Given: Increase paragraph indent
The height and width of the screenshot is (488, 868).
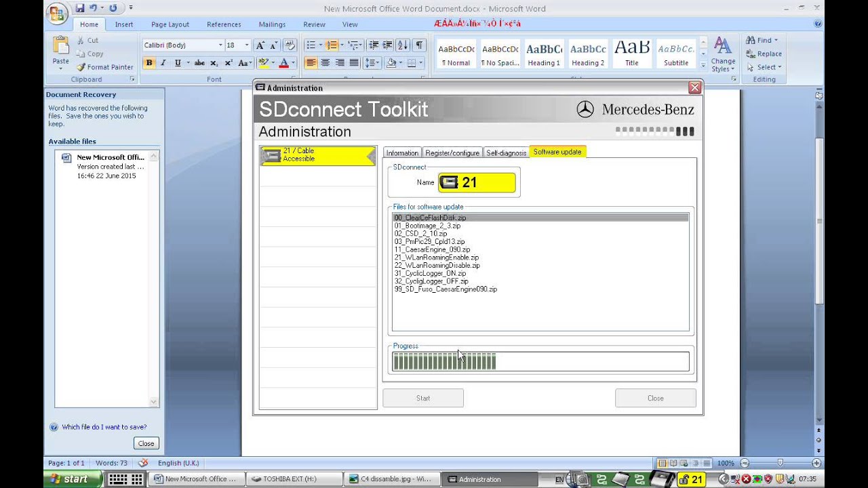Looking at the screenshot, I should pos(388,45).
